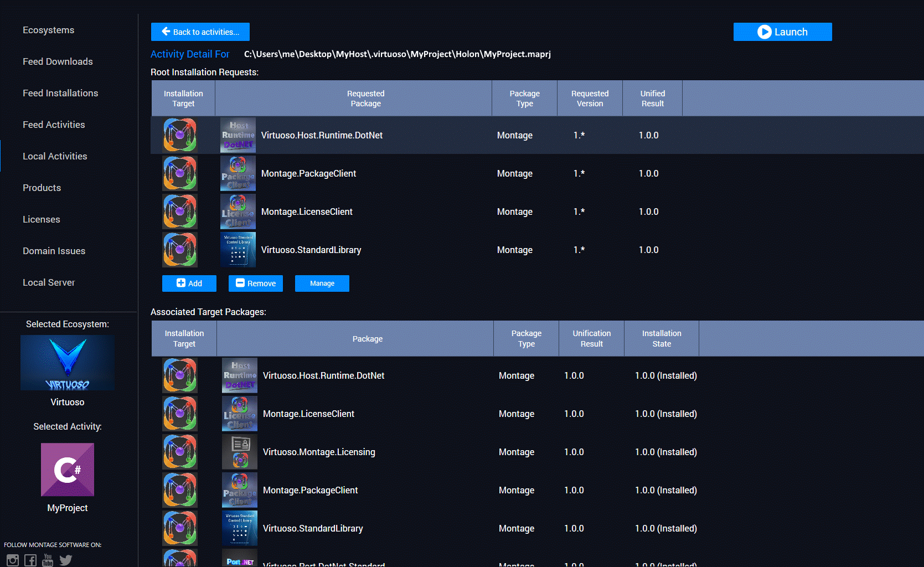Viewport: 924px width, 567px height.
Task: Click the MyProject.maprj file path
Action: point(398,54)
